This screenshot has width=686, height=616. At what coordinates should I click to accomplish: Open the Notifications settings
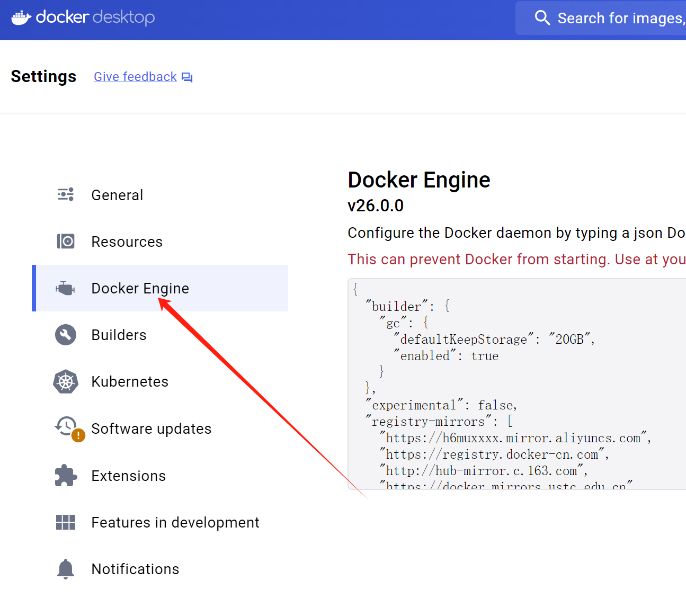[x=160, y=569]
